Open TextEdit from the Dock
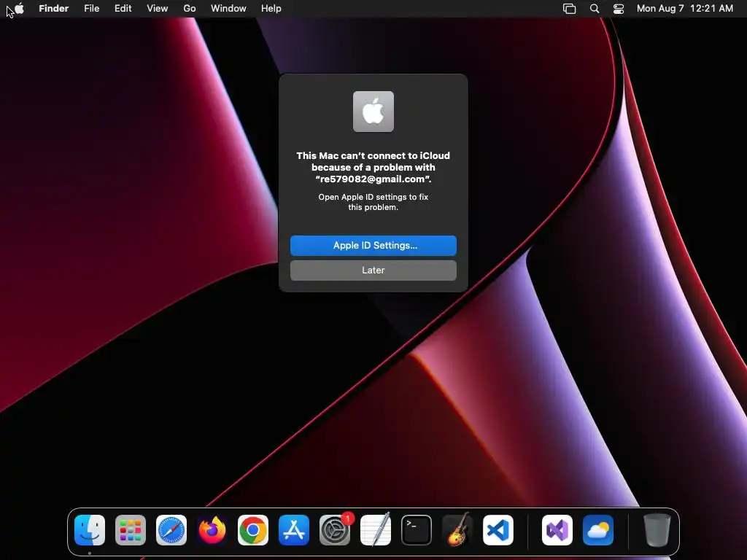This screenshot has height=560, width=747. point(376,530)
